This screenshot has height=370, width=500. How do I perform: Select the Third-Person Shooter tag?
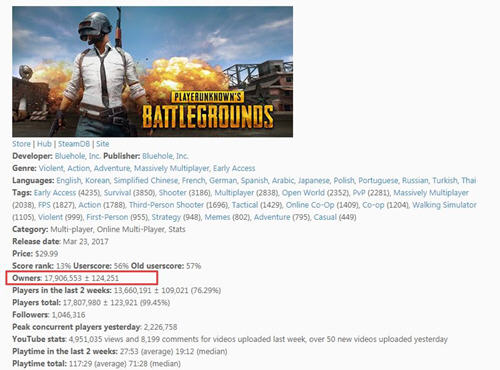click(166, 205)
